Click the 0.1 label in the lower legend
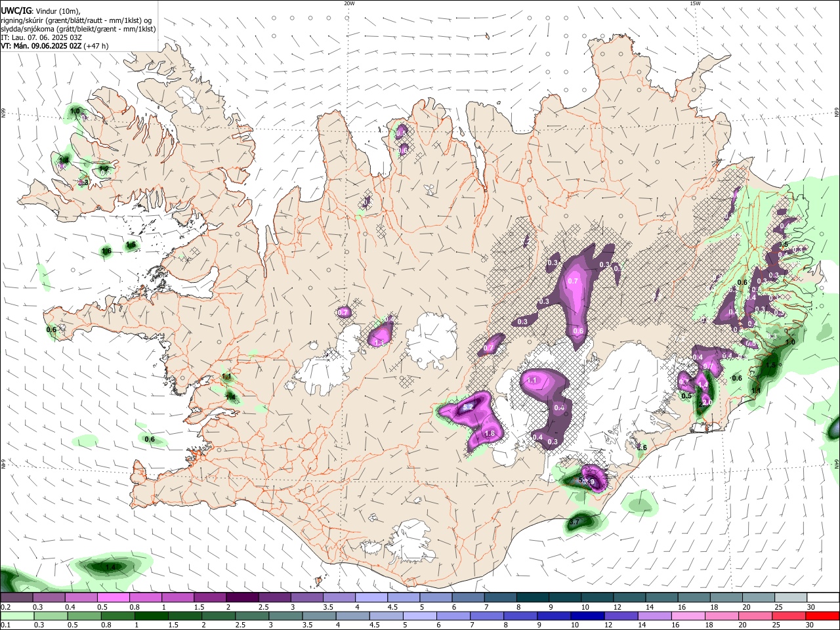This screenshot has width=840, height=630. tap(5, 626)
